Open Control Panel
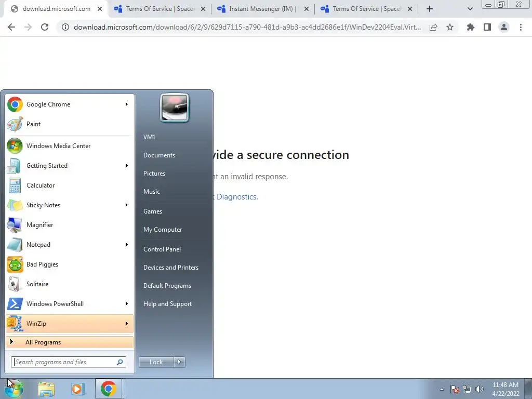The height and width of the screenshot is (399, 532). pyautogui.click(x=162, y=249)
